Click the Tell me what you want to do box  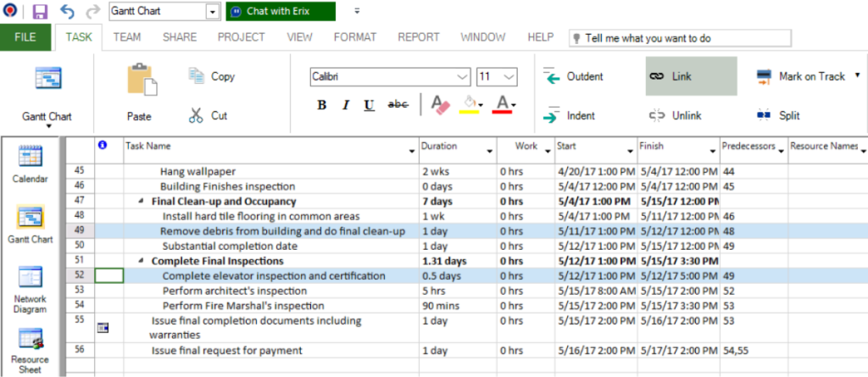[x=681, y=38]
